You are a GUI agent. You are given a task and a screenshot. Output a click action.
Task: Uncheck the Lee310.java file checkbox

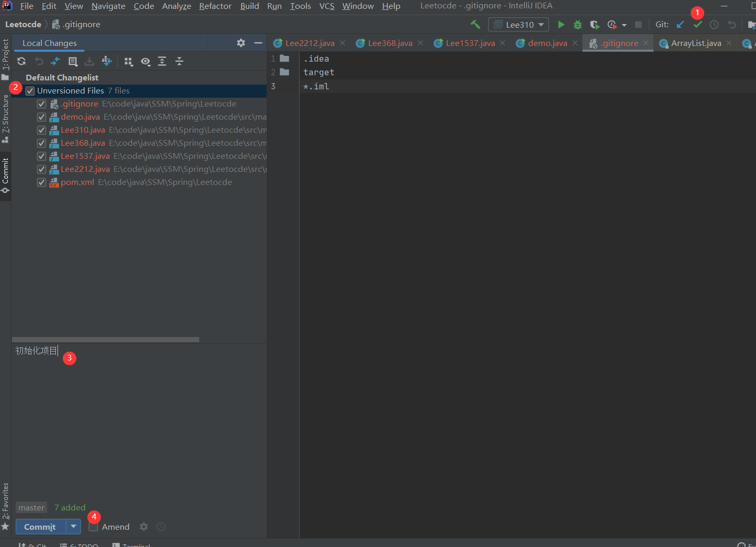(x=41, y=130)
